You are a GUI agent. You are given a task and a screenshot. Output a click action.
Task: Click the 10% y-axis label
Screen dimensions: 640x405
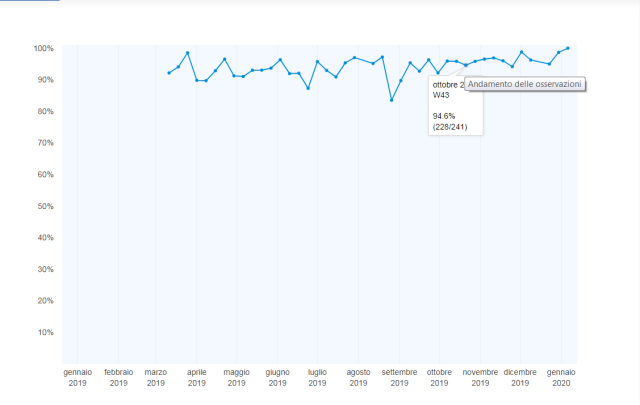coord(44,332)
